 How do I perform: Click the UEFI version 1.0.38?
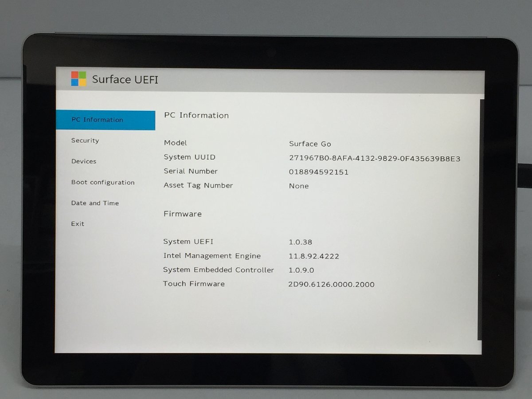(x=301, y=242)
